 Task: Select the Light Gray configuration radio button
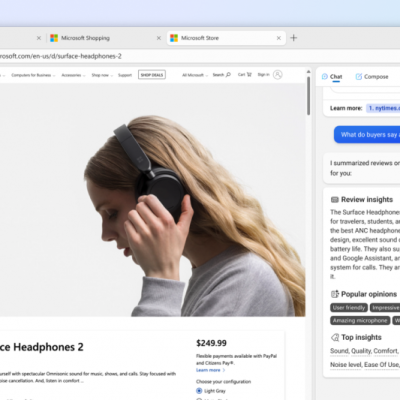pos(199,391)
